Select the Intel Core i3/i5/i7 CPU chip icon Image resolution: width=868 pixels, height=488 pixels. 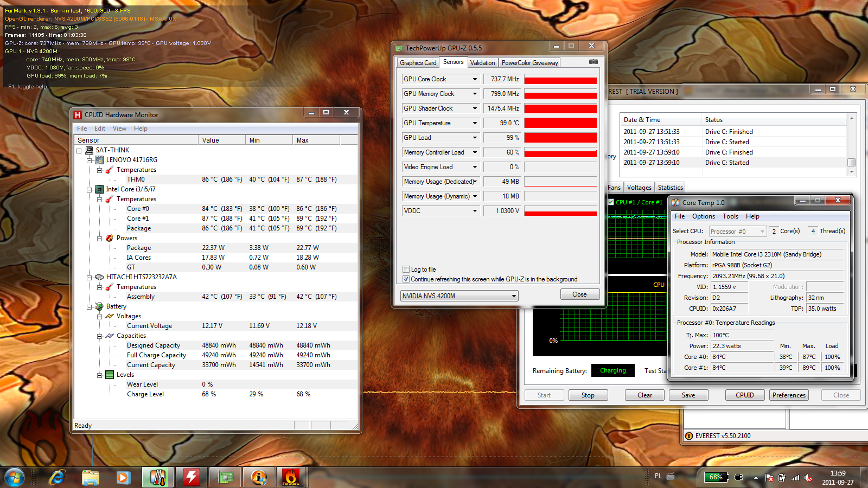[x=99, y=189]
